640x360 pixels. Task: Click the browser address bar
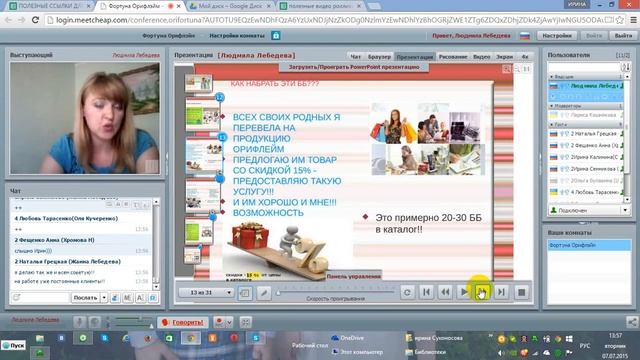pos(327,20)
